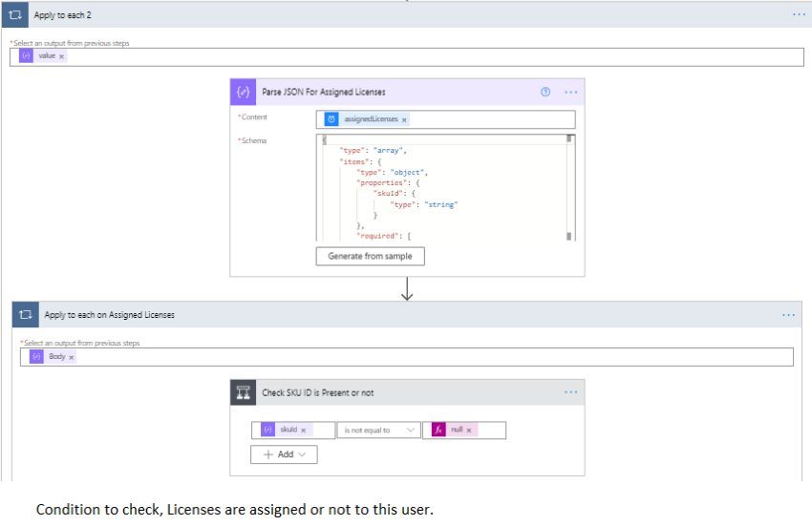Click the Apply to each 2 loop icon
The height and width of the screenshot is (526, 812).
point(15,15)
